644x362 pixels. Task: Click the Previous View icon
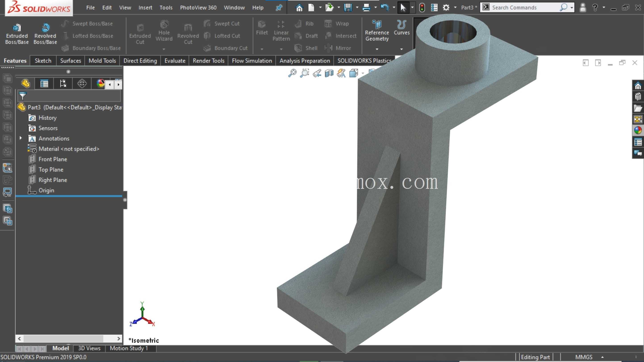point(317,73)
